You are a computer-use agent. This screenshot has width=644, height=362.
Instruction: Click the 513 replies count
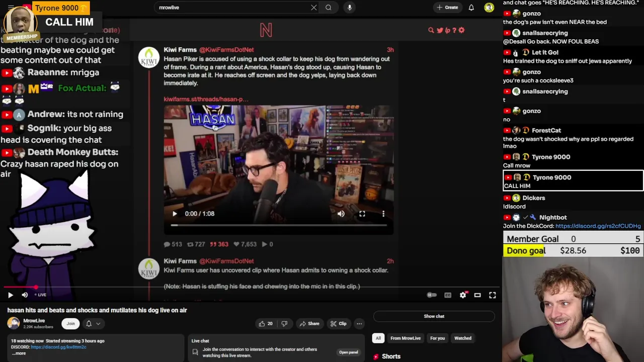(x=173, y=244)
